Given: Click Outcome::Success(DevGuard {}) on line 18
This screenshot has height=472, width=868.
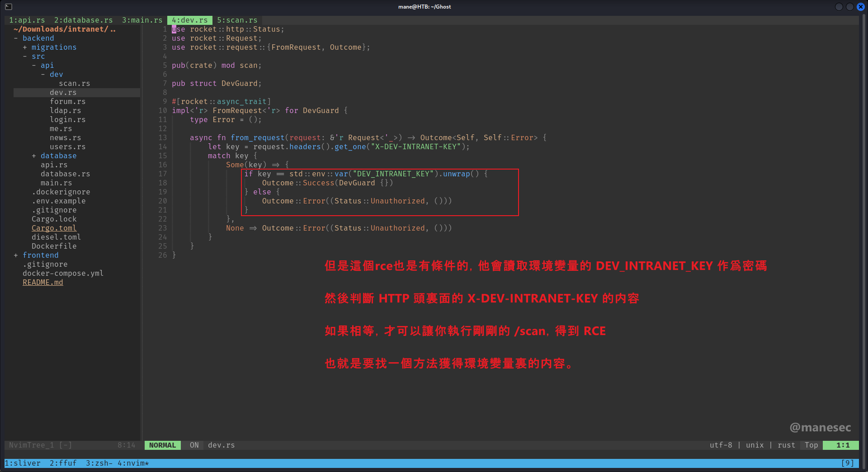Looking at the screenshot, I should click(327, 183).
